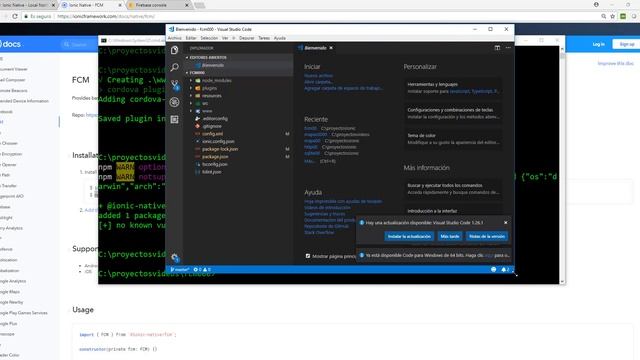Click Tema de color customize option

pyautogui.click(x=453, y=139)
